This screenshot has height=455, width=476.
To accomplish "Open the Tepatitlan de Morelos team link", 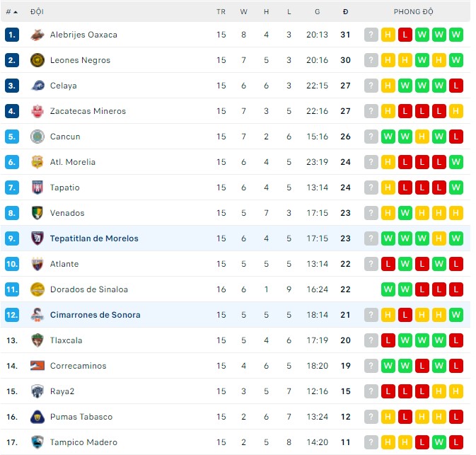I will [x=94, y=238].
